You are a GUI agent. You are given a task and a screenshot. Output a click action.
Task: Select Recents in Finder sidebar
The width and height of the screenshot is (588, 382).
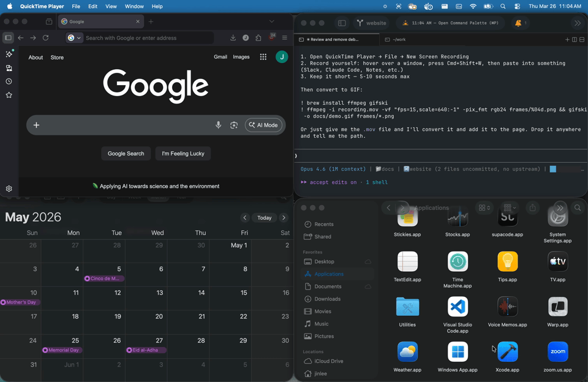[324, 224]
